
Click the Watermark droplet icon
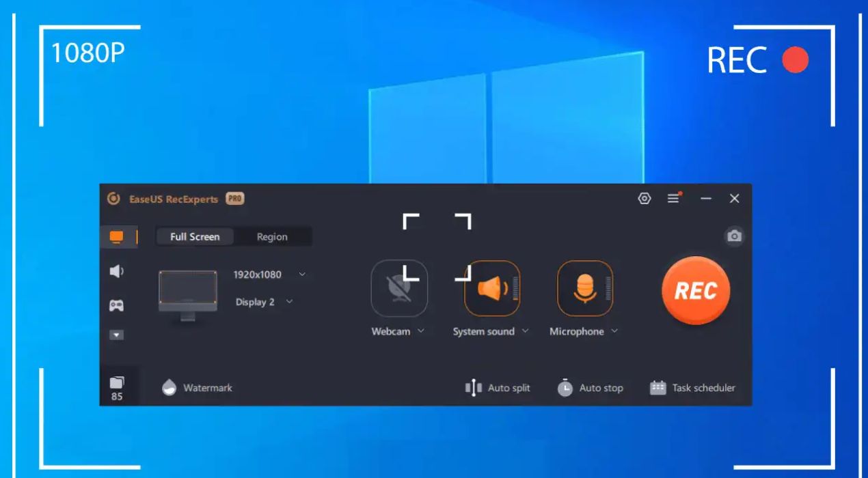tap(169, 388)
